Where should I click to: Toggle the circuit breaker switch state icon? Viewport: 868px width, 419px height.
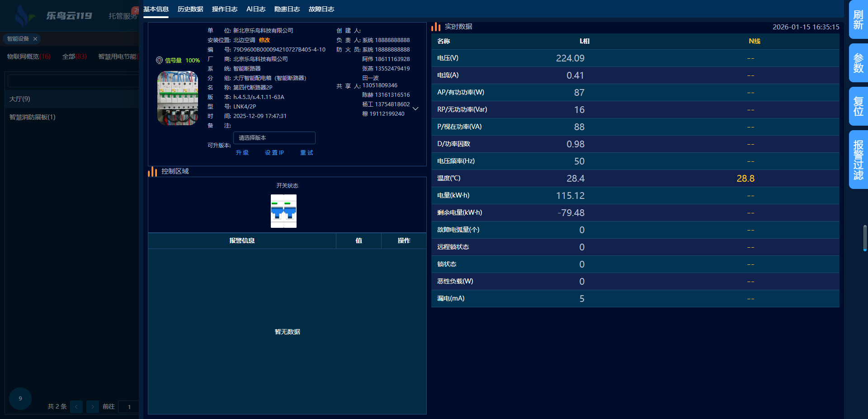[283, 211]
